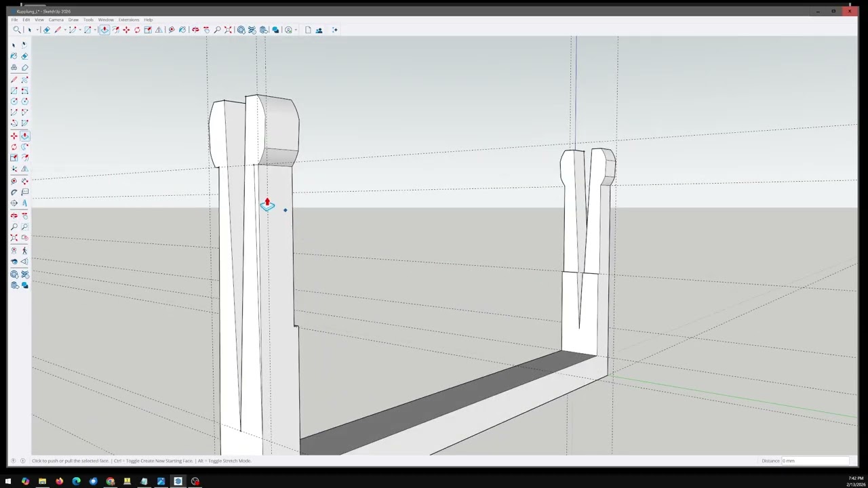
Task: Click the Distance measurement input field
Action: tap(814, 461)
